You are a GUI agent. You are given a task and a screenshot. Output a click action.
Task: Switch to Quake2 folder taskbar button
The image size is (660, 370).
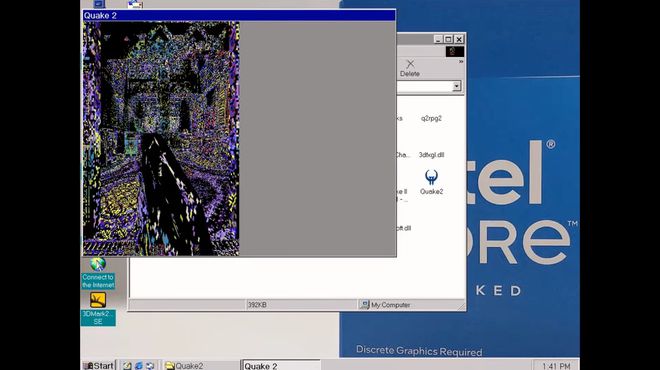200,366
